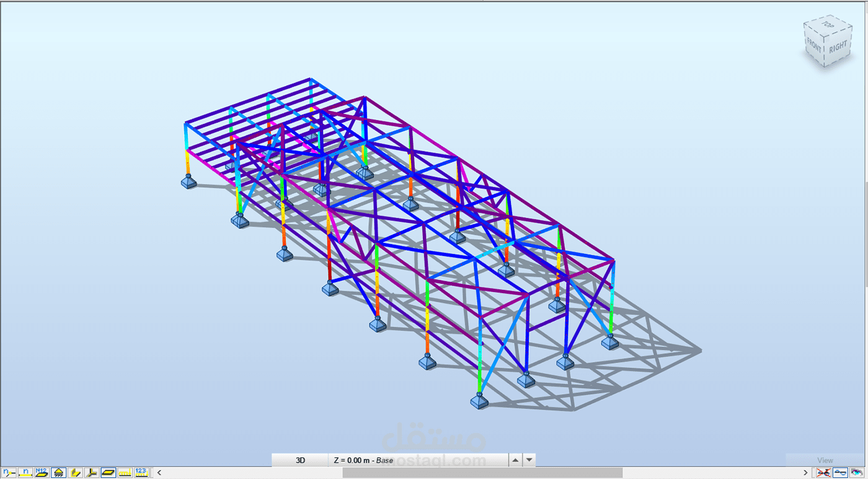This screenshot has width=868, height=479.
Task: Toggle the active deformation diagram icon
Action: pos(840,473)
